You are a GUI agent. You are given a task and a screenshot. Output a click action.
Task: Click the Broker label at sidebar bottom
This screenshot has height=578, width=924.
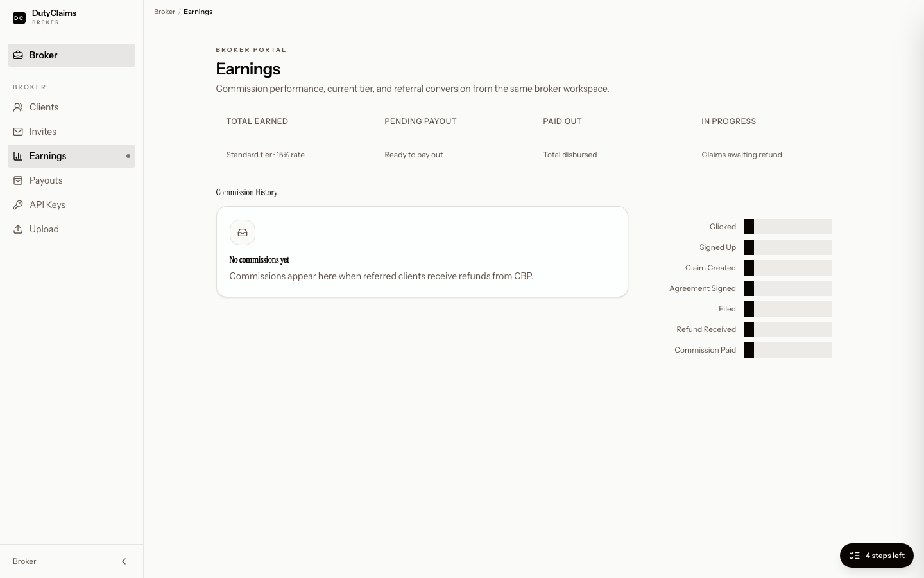(x=24, y=561)
